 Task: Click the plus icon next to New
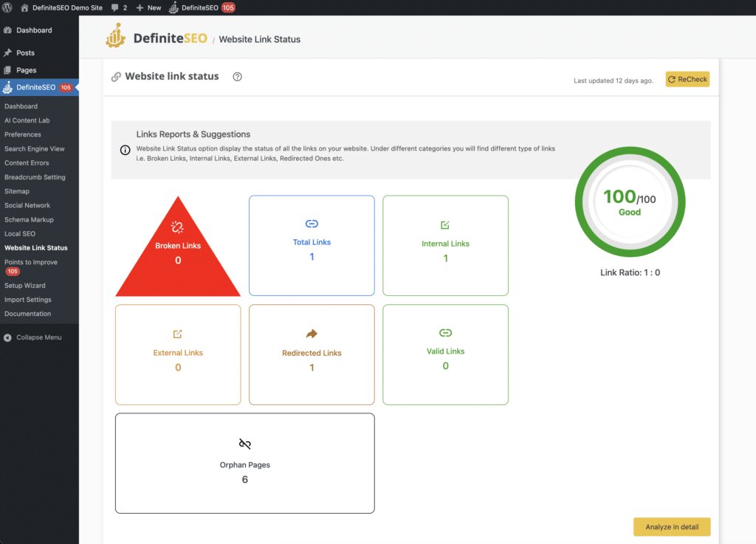click(x=140, y=7)
